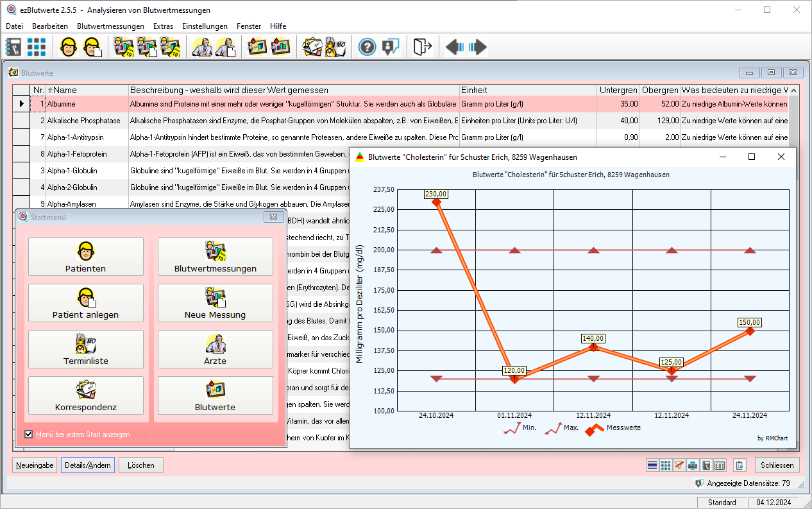The image size is (812, 509).
Task: Click the Löschen button
Action: pos(140,465)
